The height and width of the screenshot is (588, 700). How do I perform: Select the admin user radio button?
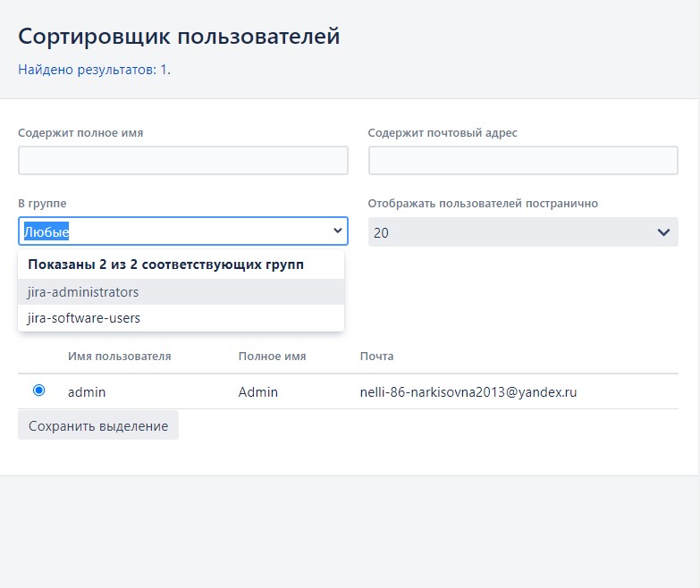pos(38,391)
